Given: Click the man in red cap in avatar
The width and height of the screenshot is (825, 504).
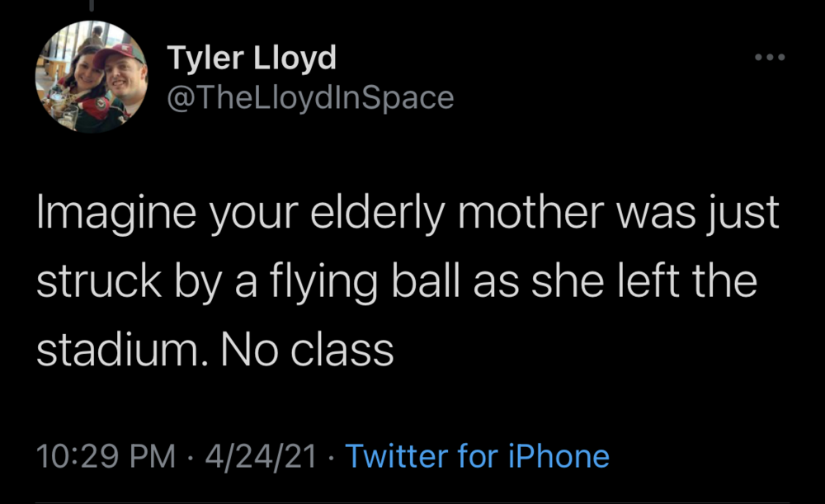Looking at the screenshot, I should pyautogui.click(x=120, y=73).
